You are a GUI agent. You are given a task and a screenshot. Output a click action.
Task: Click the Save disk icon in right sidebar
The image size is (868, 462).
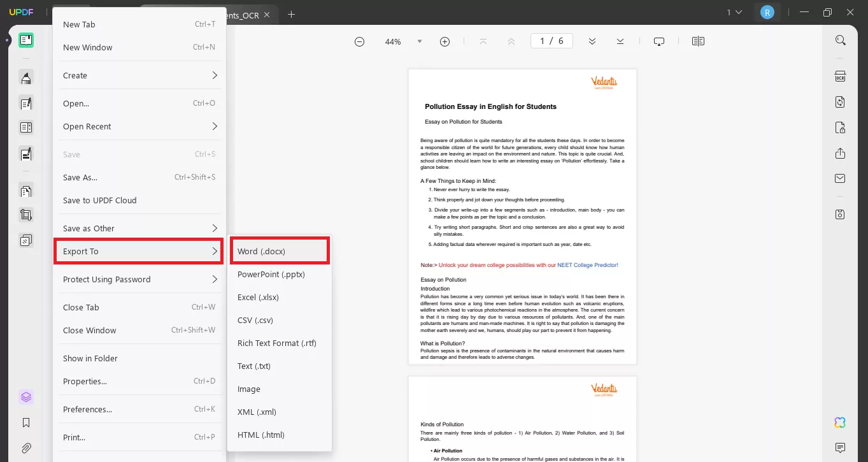841,214
